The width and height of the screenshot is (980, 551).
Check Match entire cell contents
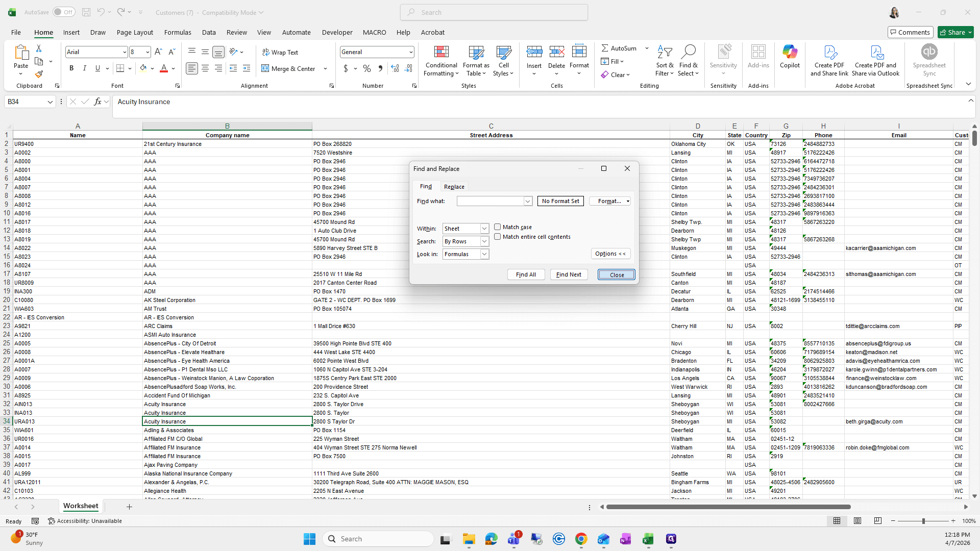pyautogui.click(x=497, y=237)
